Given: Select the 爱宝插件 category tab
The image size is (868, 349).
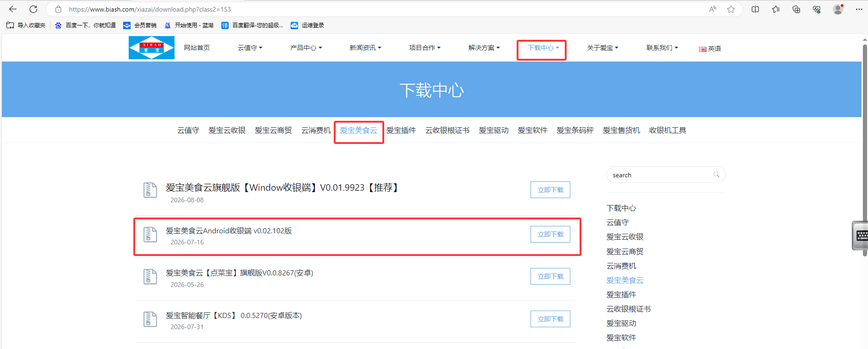Looking at the screenshot, I should 401,131.
